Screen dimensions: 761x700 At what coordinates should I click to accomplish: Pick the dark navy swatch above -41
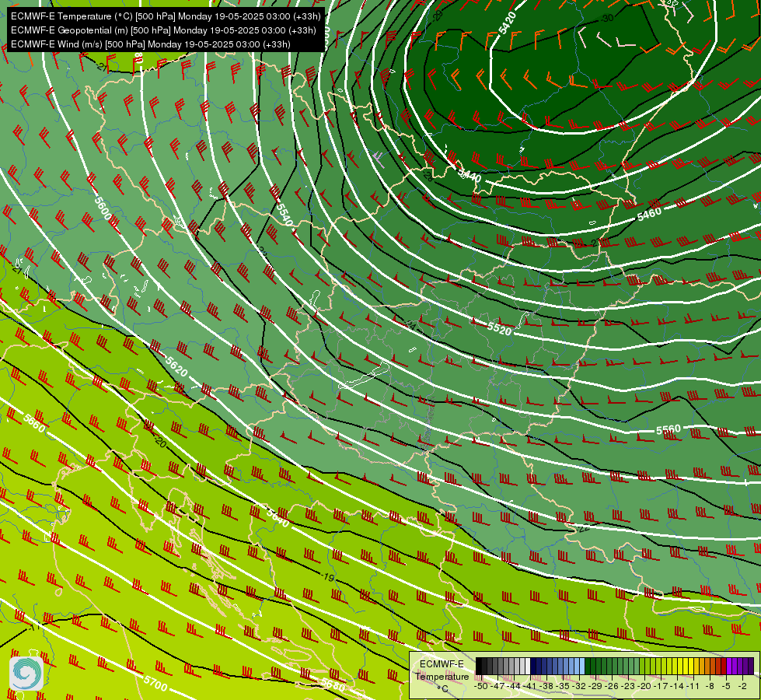pos(533,666)
